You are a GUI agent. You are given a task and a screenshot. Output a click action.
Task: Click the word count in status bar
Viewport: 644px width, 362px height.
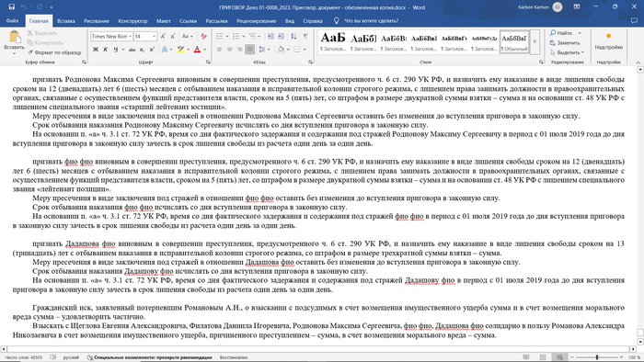(x=23, y=357)
